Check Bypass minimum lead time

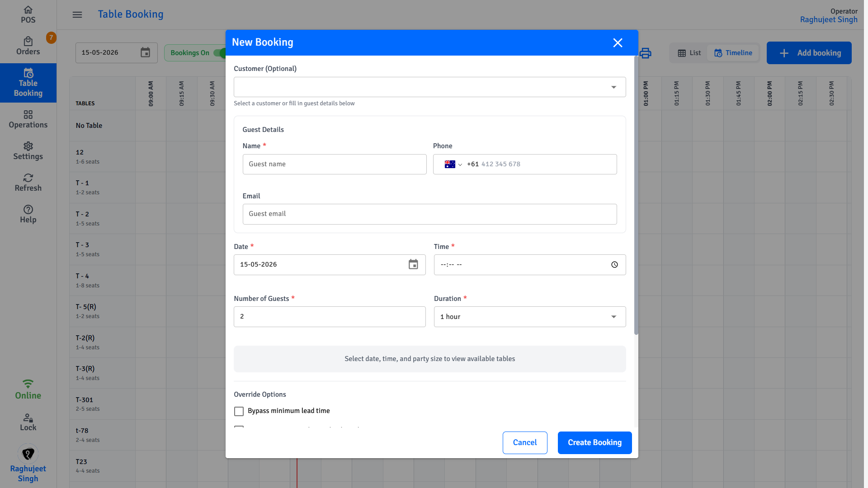click(239, 411)
